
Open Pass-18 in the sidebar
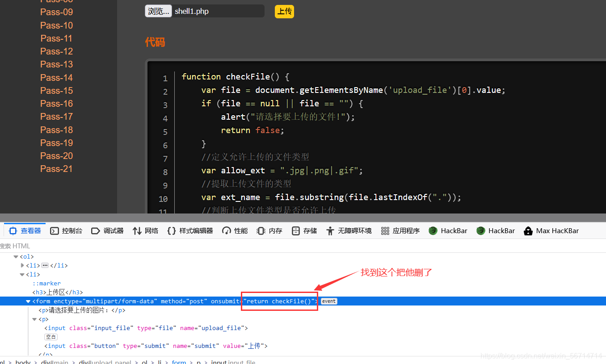click(56, 130)
